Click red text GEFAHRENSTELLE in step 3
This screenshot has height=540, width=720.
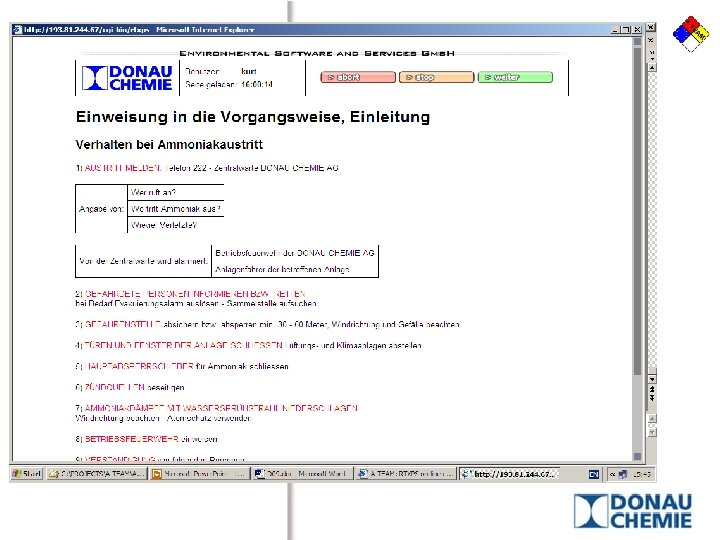pos(122,324)
